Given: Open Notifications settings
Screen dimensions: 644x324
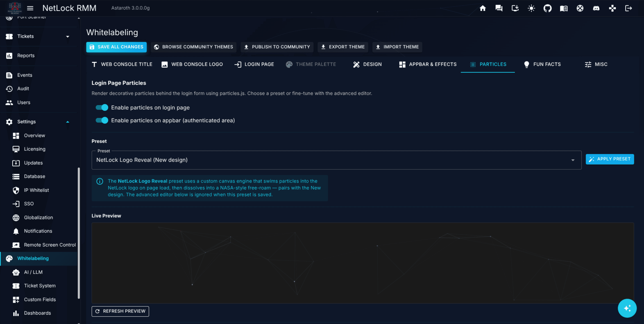Looking at the screenshot, I should (x=39, y=231).
